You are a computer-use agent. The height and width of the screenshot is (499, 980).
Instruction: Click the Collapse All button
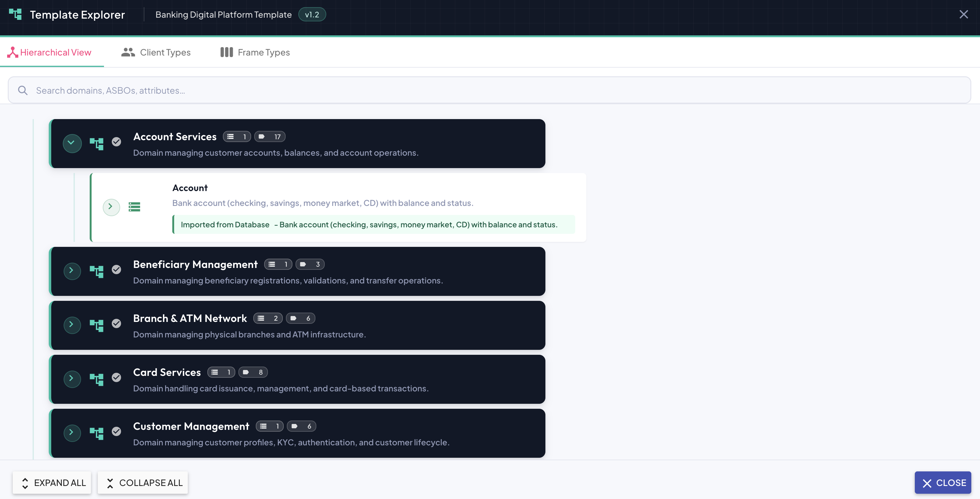(143, 483)
